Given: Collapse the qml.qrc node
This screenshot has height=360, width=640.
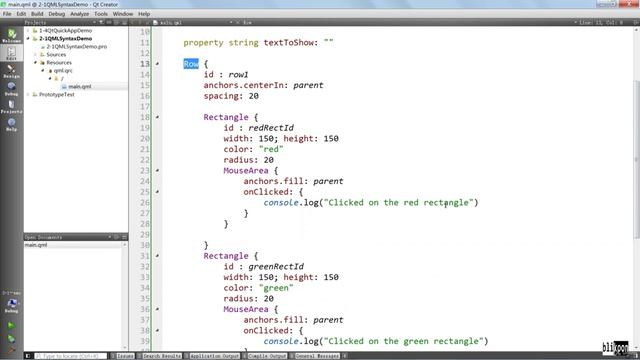Looking at the screenshot, I should [42, 70].
